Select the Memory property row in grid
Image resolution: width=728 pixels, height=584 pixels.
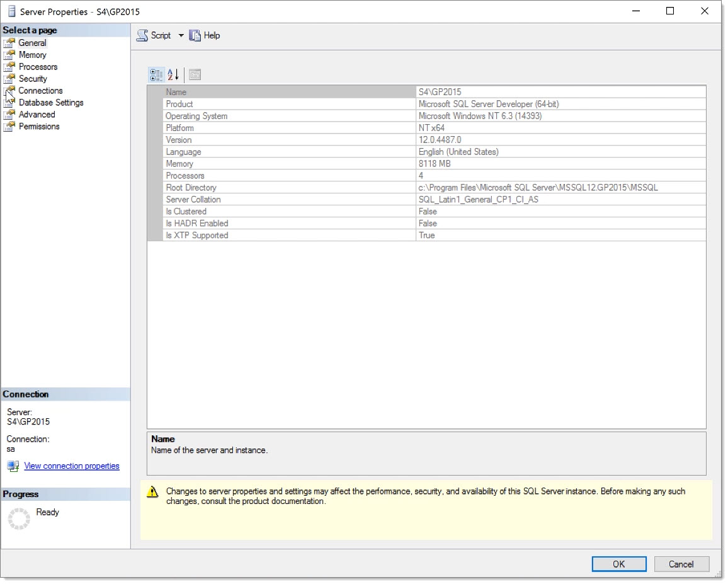427,164
